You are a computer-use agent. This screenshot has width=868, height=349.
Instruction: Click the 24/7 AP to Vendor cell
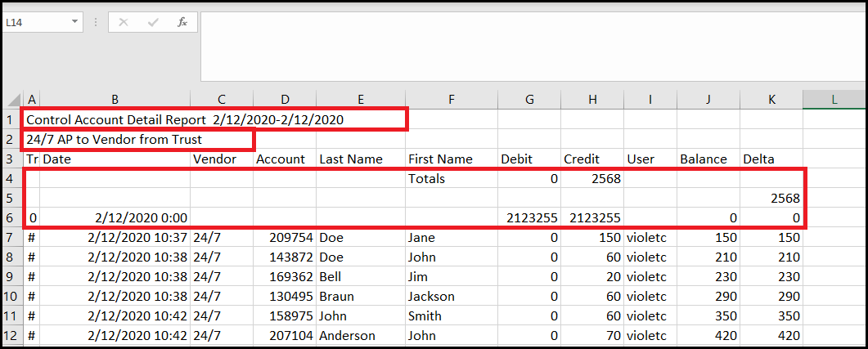point(115,140)
